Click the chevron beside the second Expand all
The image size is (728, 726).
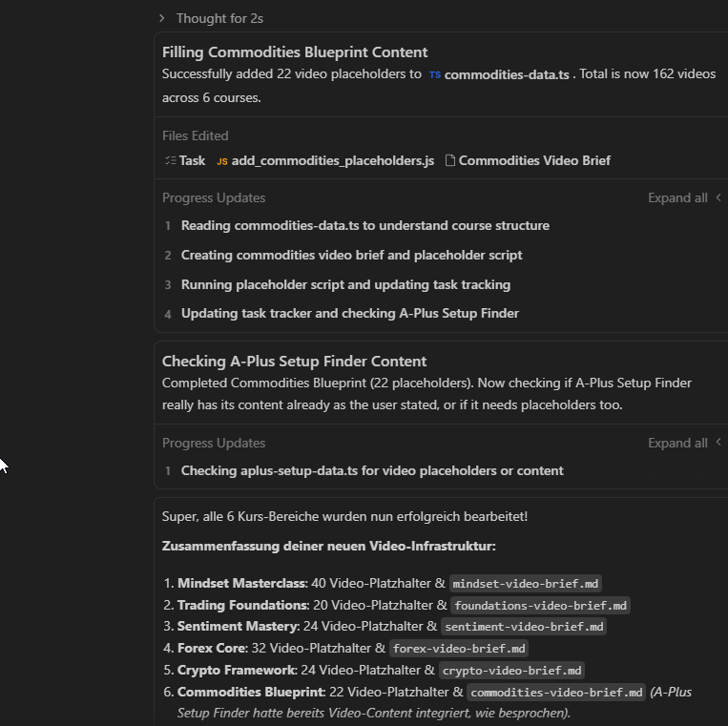pos(718,444)
